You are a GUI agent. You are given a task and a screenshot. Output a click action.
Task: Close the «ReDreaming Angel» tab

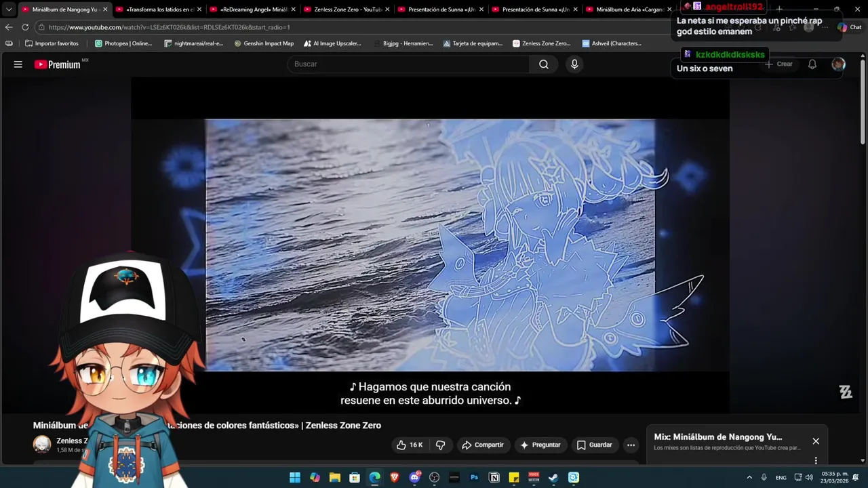pos(294,9)
